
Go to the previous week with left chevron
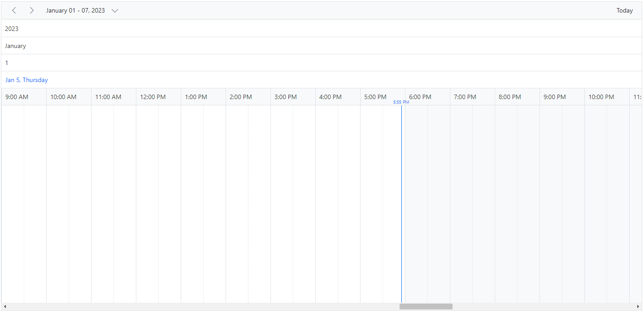[14, 10]
